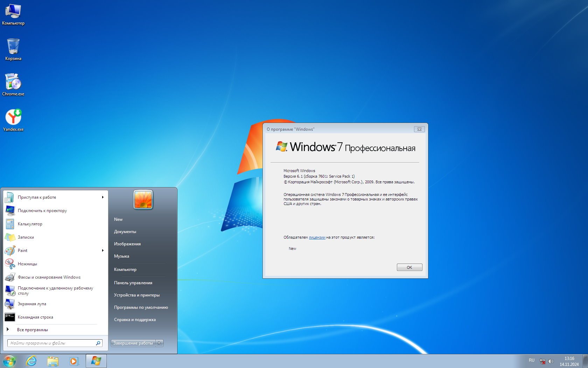Click the Найти программы и файлы search field
The height and width of the screenshot is (368, 588).
[55, 343]
